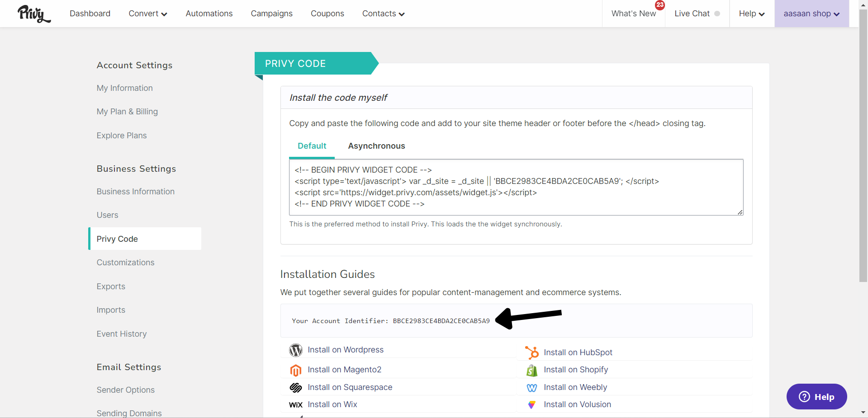868x418 pixels.
Task: Open Install on HubSpot guide
Action: tap(578, 352)
